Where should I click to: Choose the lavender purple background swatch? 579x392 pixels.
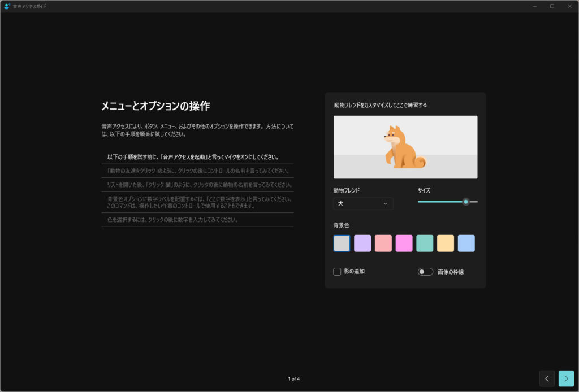pyautogui.click(x=362, y=243)
